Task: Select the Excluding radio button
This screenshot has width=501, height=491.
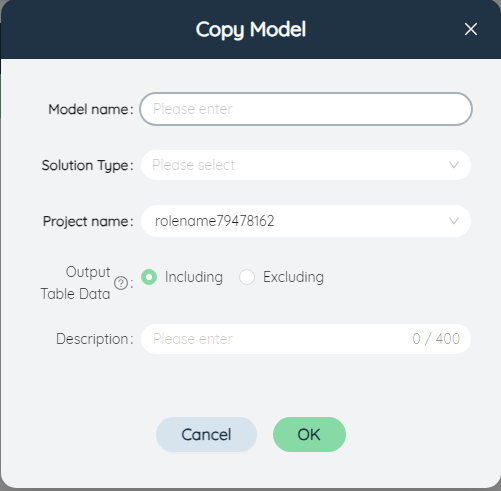Action: coord(247,277)
